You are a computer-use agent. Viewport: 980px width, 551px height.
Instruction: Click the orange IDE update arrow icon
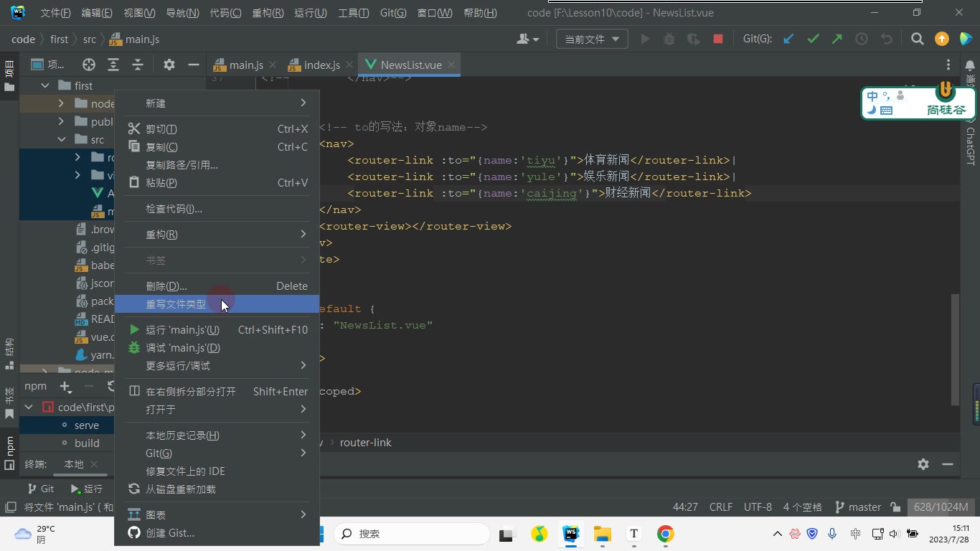pos(942,39)
